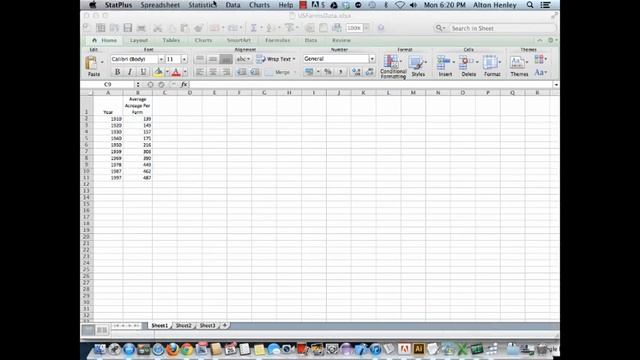Apply the yellow fill color bucket
This screenshot has width=640, height=360.
[x=158, y=72]
